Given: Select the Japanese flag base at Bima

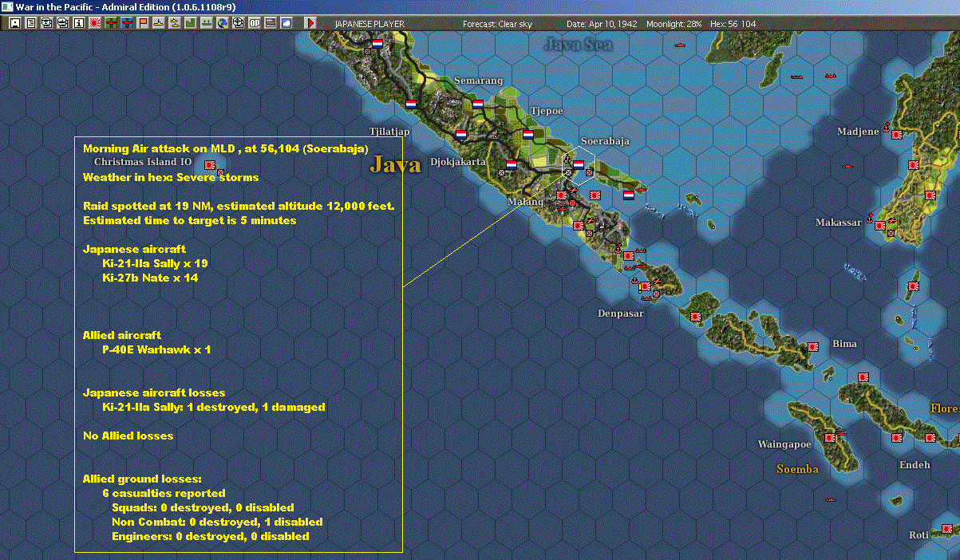Looking at the screenshot, I should [813, 347].
